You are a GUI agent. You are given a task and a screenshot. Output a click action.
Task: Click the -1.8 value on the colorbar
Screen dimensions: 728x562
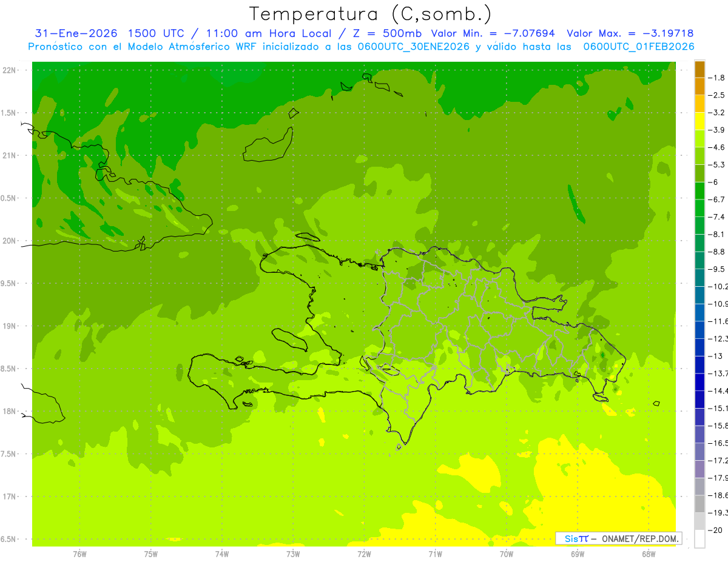tap(716, 78)
